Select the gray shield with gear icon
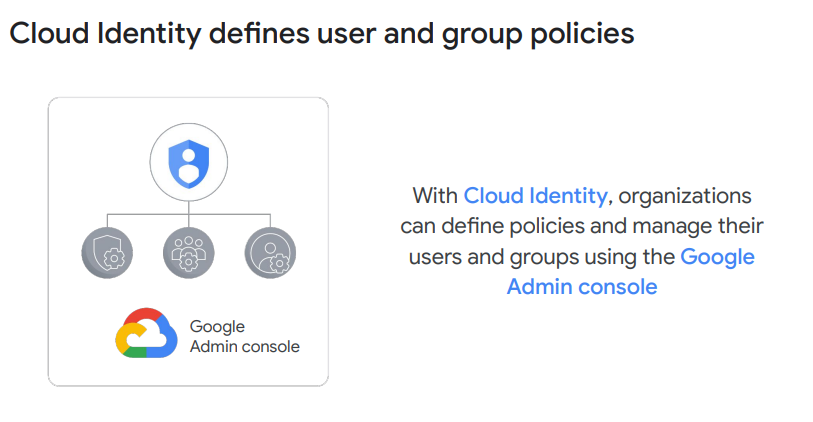The width and height of the screenshot is (813, 422). pos(107,254)
